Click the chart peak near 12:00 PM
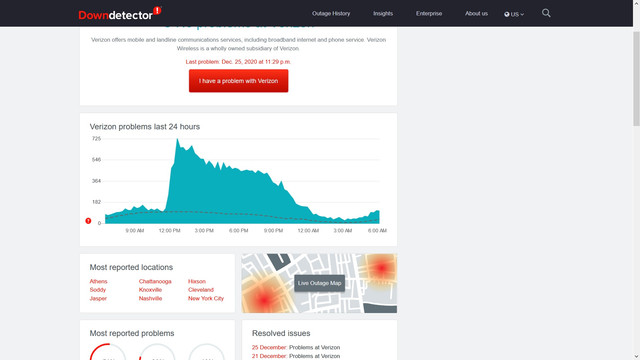Viewport: 640px width, 360px height. [x=177, y=140]
